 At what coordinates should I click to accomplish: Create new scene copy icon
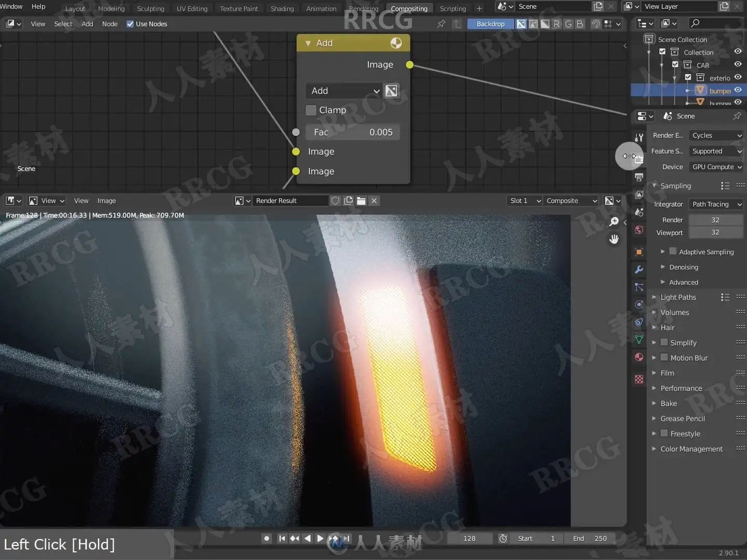(x=598, y=7)
